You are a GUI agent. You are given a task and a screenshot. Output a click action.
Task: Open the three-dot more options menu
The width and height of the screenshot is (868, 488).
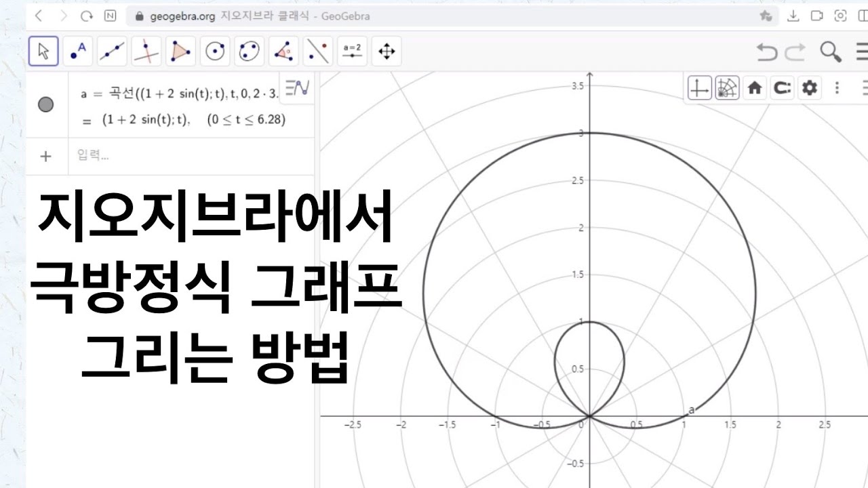tap(837, 87)
